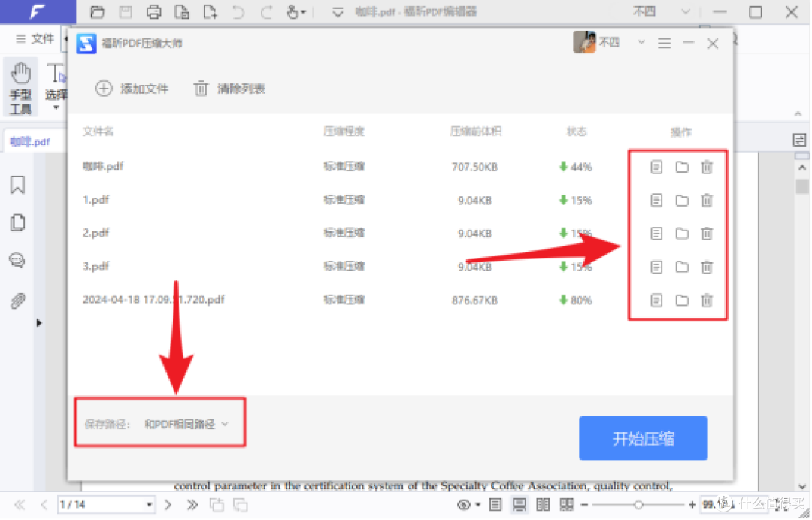Click the 文件名 column header
The height and width of the screenshot is (520, 812).
(98, 132)
